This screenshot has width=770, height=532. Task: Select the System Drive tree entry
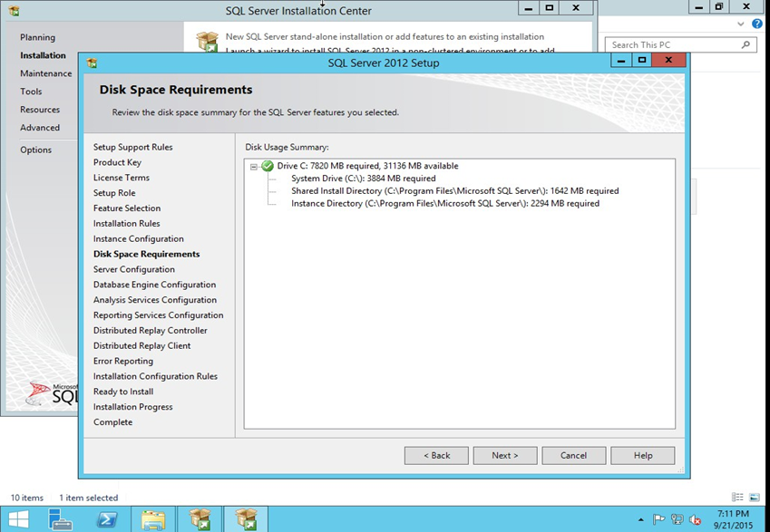363,179
